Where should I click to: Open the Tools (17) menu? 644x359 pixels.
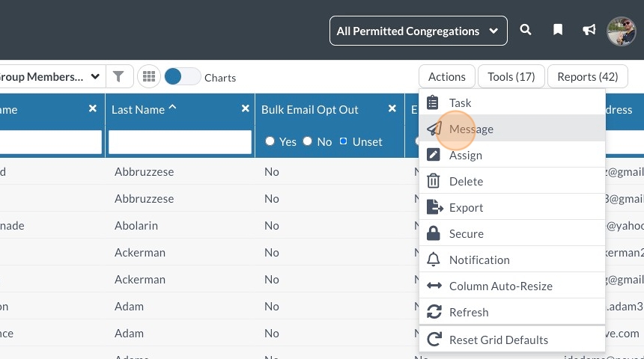(511, 76)
